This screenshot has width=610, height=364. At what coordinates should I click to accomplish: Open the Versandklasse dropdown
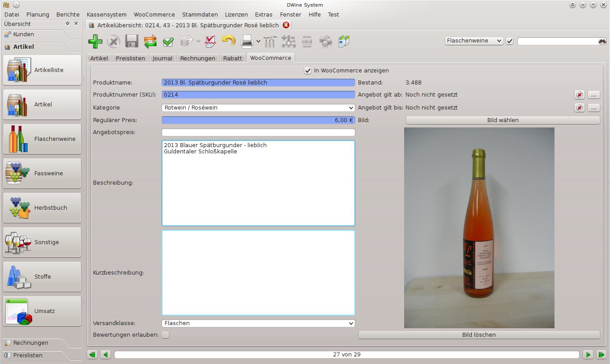(x=258, y=323)
